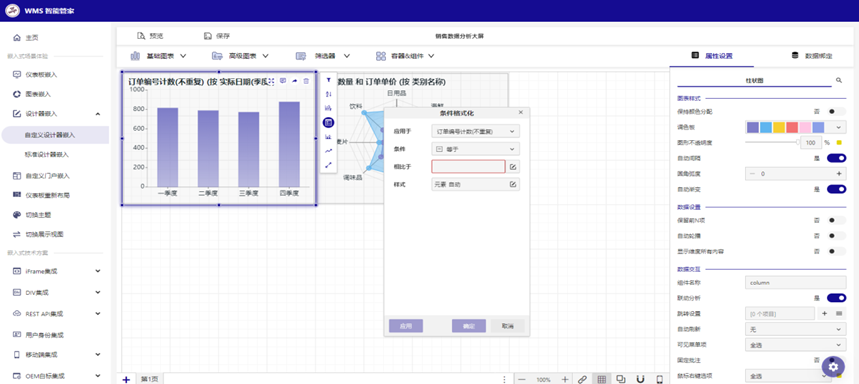Click the 应用 button in the dialog

406,326
